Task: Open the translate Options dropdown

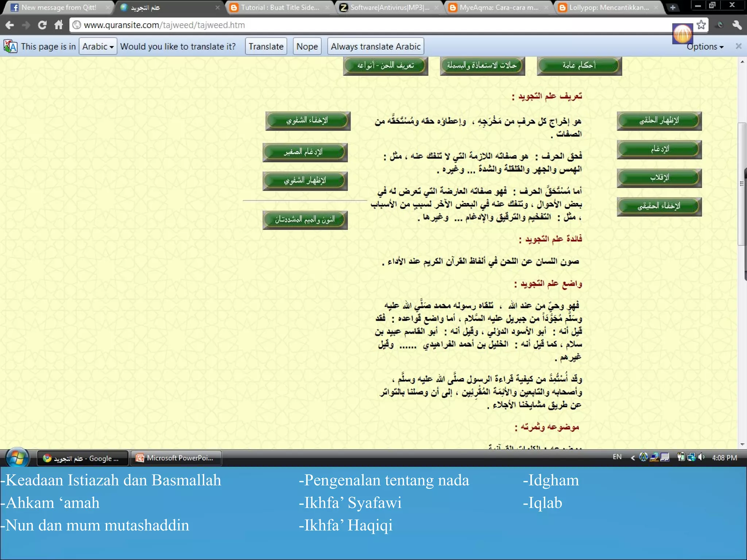Action: click(705, 47)
